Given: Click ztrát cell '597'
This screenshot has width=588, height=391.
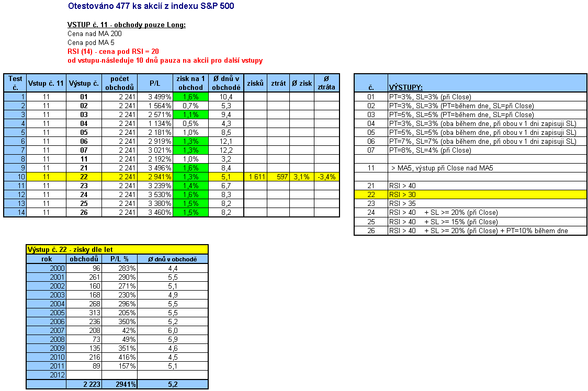Looking at the screenshot, I should coord(278,177).
